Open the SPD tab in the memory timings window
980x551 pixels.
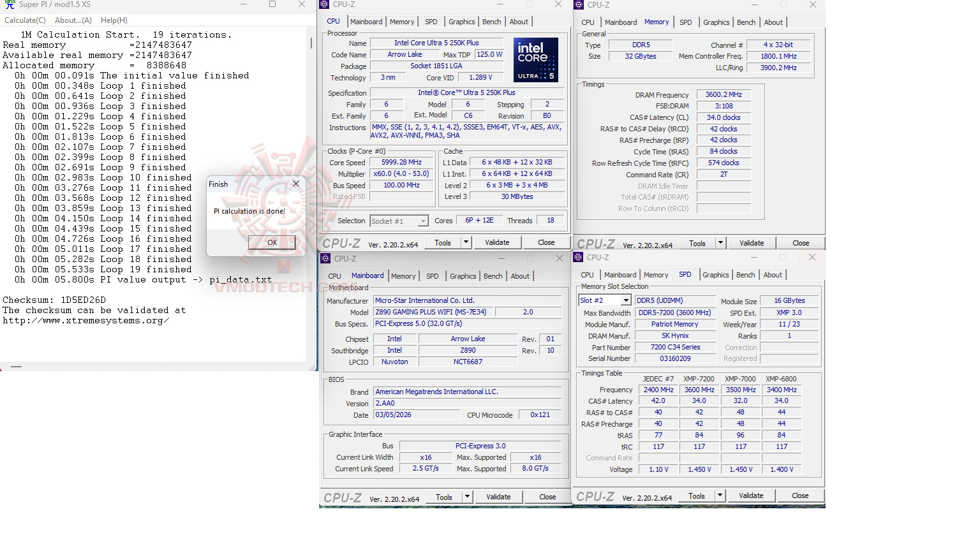(686, 22)
